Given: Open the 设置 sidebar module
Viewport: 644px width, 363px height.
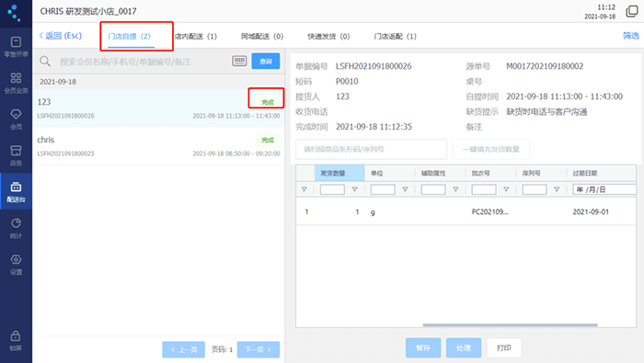Looking at the screenshot, I should tap(16, 264).
